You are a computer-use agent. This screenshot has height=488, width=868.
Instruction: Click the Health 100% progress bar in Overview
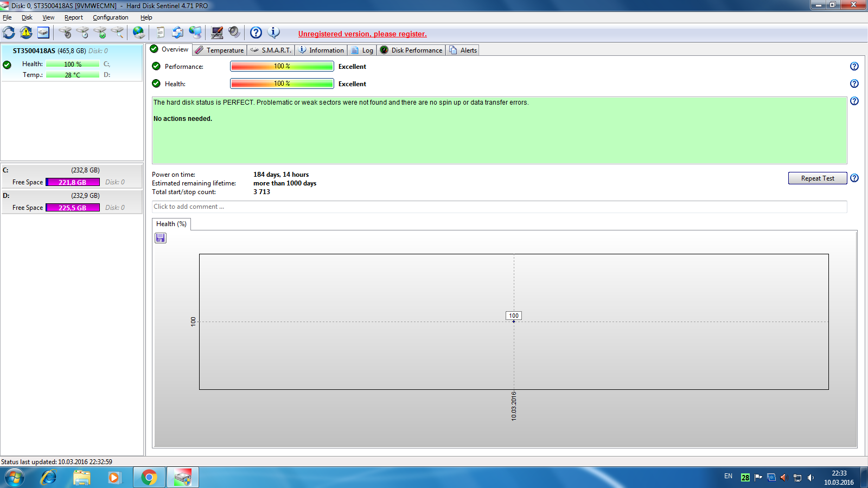point(282,84)
